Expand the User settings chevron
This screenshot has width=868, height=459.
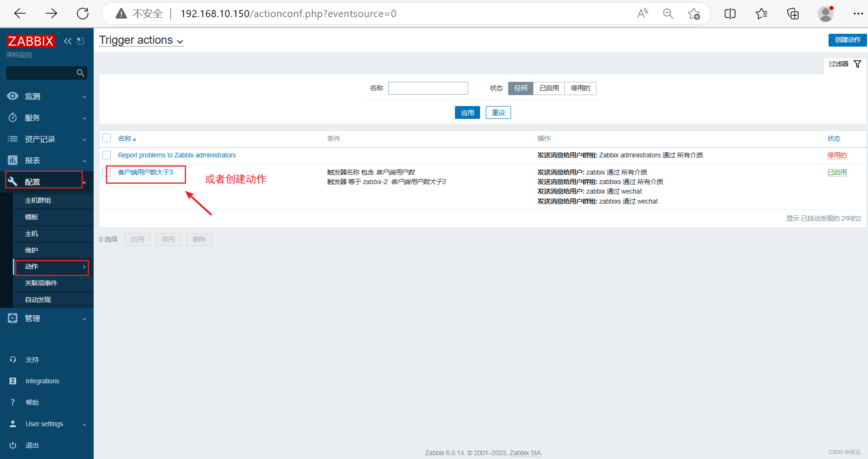click(84, 424)
